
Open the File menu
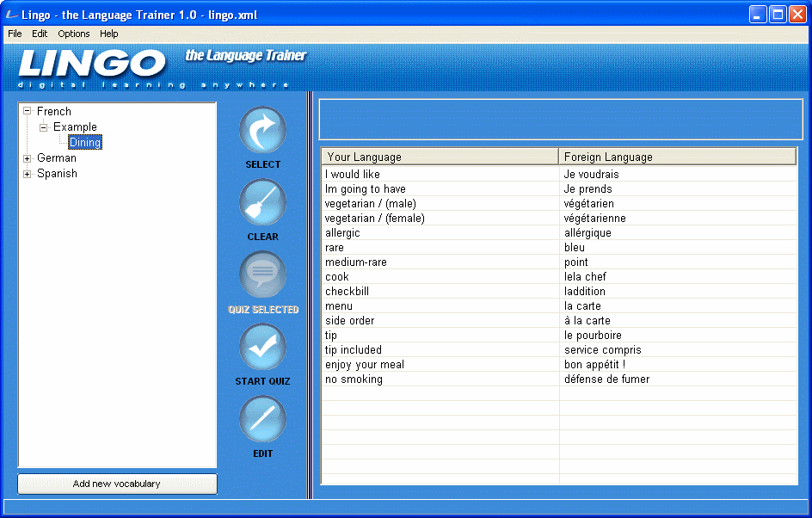15,34
